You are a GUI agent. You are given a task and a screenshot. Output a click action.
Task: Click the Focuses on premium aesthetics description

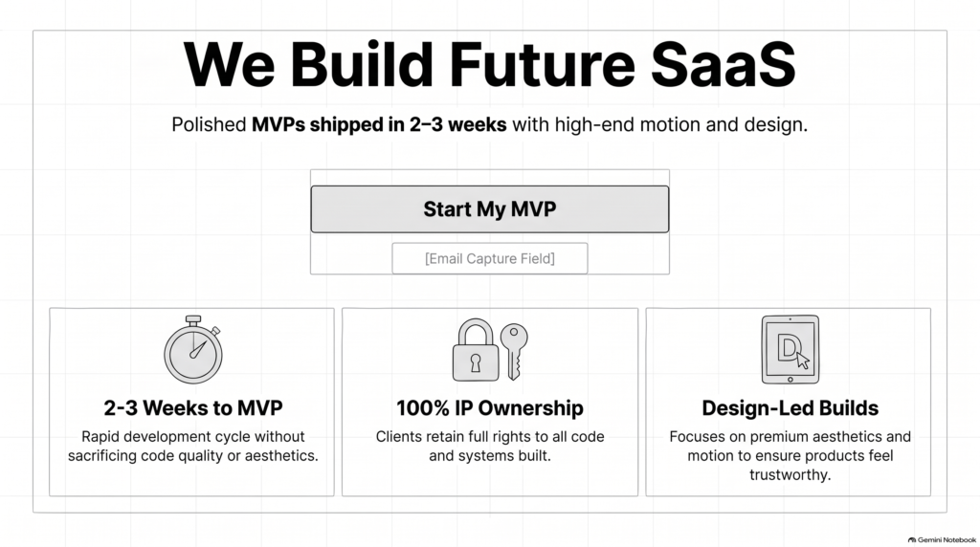click(790, 455)
